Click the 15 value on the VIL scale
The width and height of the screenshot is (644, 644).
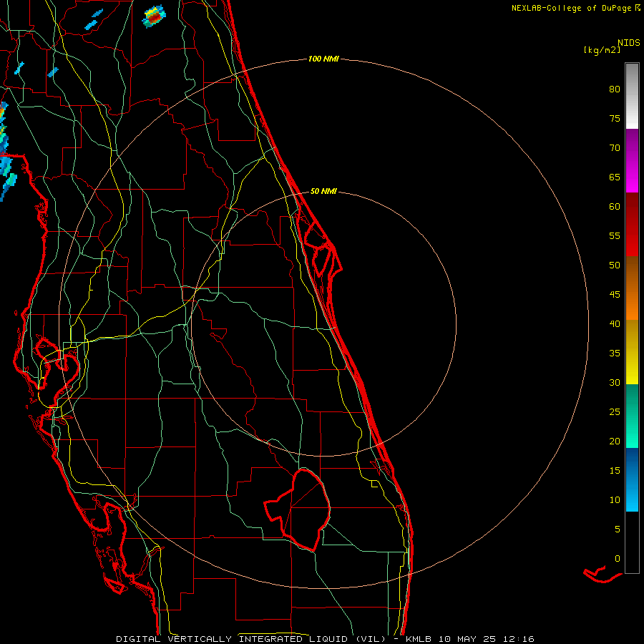click(x=615, y=470)
